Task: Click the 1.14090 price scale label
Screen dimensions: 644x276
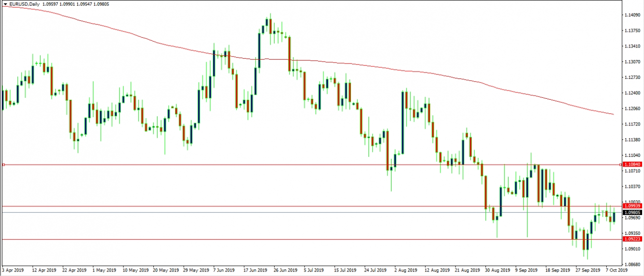Action: 631,15
